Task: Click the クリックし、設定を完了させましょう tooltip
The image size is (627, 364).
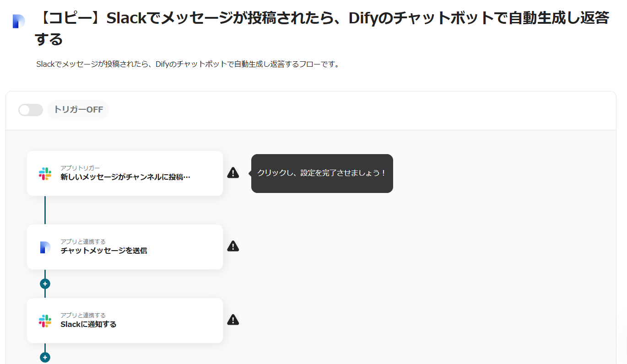Action: coord(322,173)
